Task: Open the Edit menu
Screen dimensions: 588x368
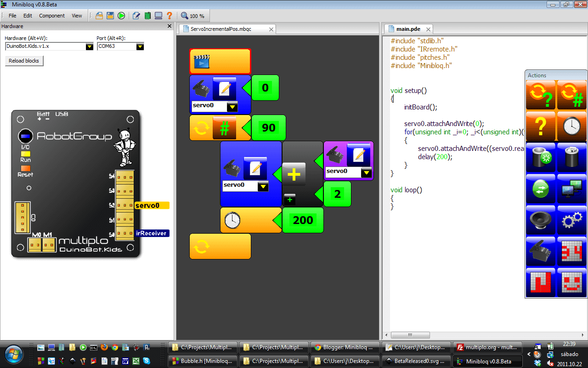Action: coord(28,16)
